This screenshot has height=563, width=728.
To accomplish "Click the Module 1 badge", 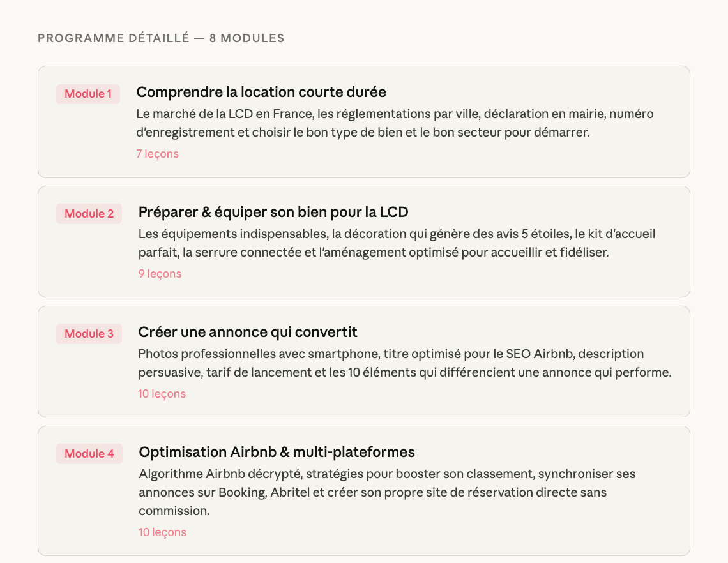I will 88,94.
